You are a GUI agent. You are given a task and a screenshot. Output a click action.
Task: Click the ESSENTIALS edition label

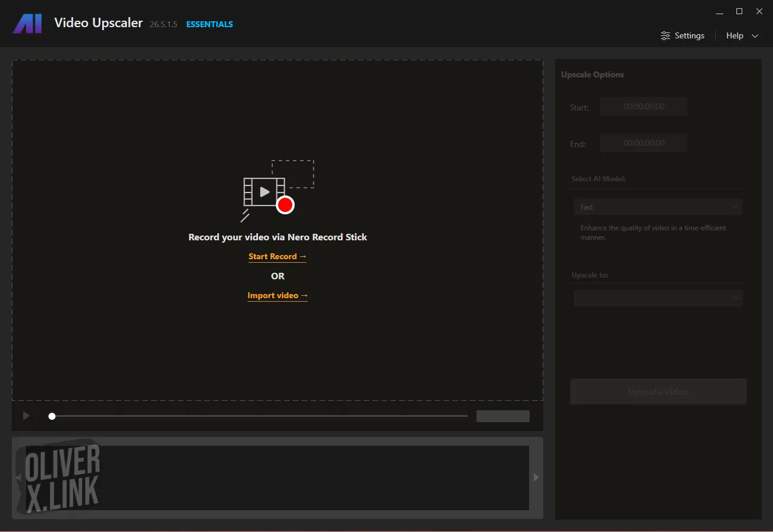tap(210, 24)
